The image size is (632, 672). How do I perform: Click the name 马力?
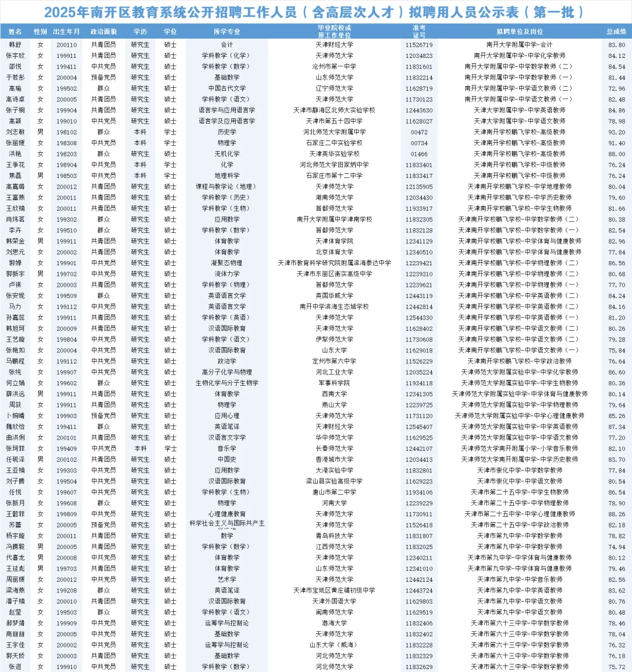pos(15,307)
